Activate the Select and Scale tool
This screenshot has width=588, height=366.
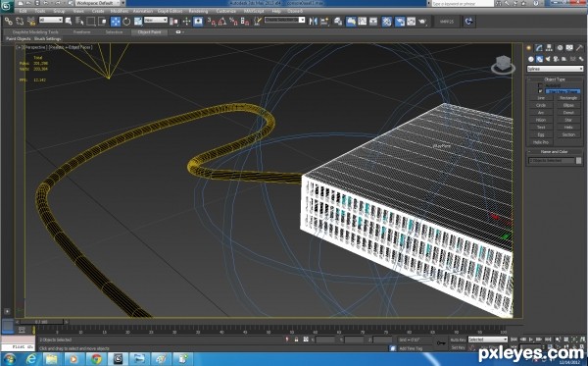pos(138,22)
